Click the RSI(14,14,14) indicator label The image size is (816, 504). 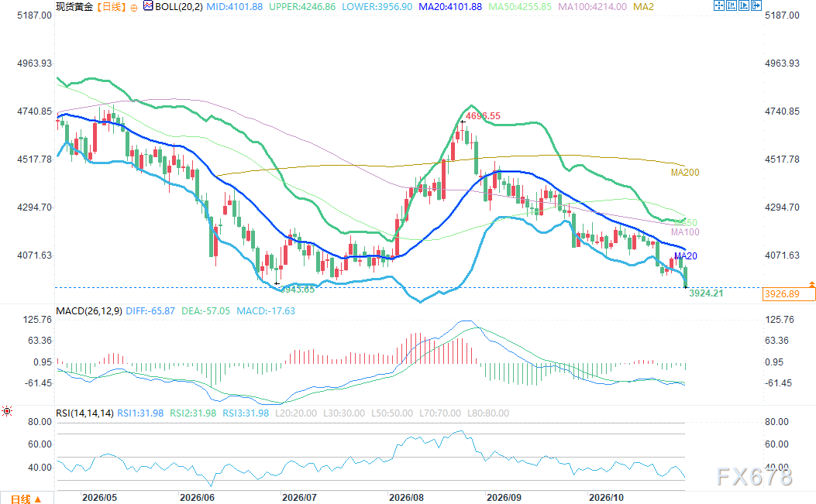pyautogui.click(x=84, y=413)
